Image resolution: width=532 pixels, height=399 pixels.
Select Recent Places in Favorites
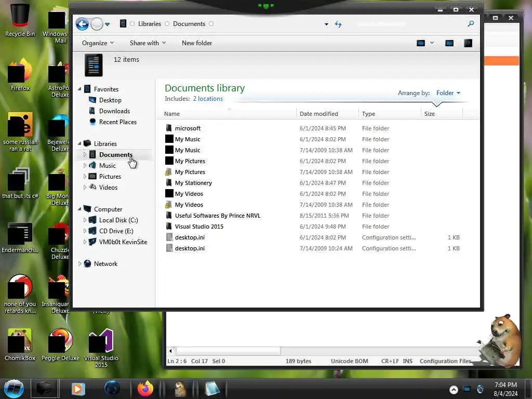click(118, 122)
